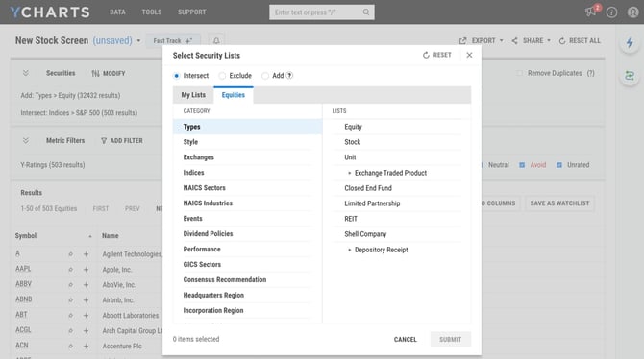The width and height of the screenshot is (644, 359).
Task: Focus the top search input field
Action: click(322, 12)
